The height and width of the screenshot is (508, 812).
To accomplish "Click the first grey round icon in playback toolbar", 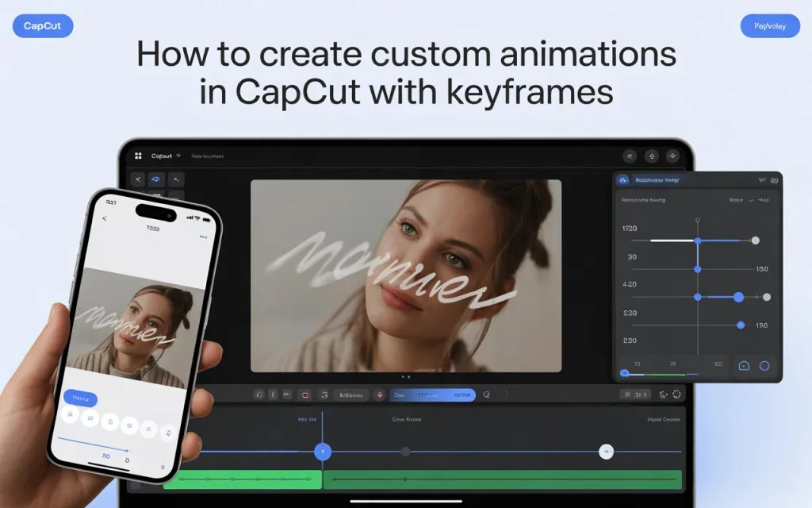I will click(x=259, y=395).
